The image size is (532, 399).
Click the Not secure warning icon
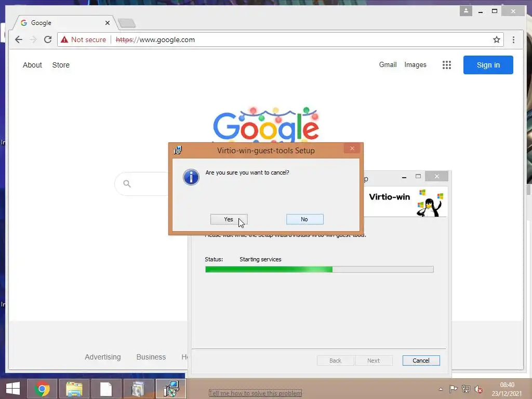tap(64, 39)
